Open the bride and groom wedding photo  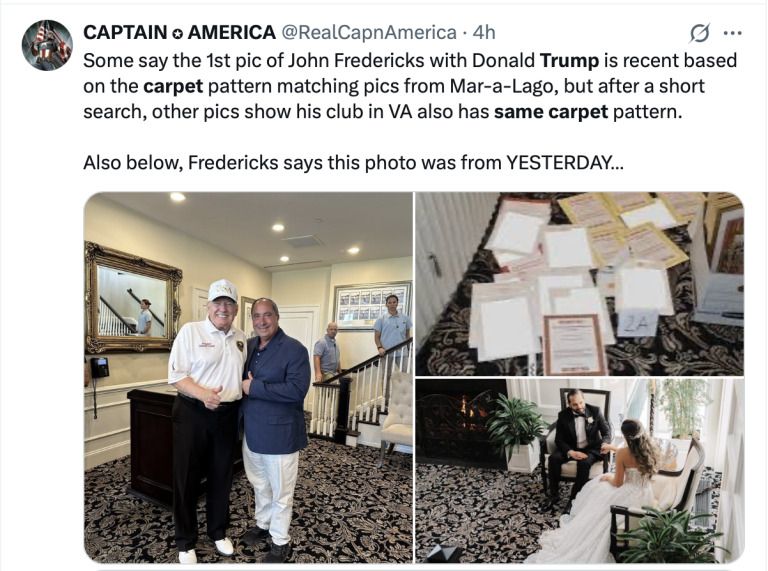(579, 469)
